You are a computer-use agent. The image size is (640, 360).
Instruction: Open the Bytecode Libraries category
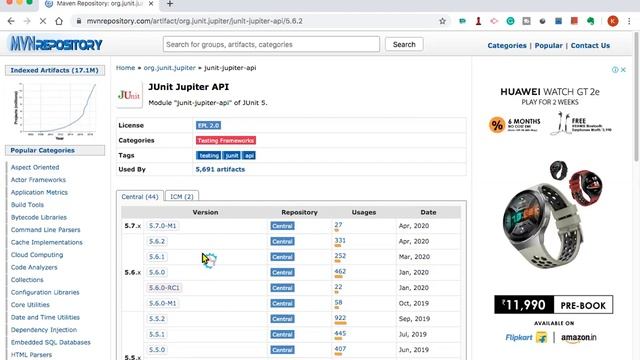(x=38, y=218)
